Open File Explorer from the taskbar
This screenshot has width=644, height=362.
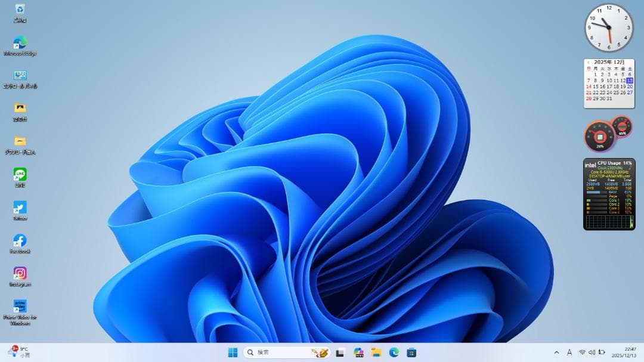(x=376, y=352)
